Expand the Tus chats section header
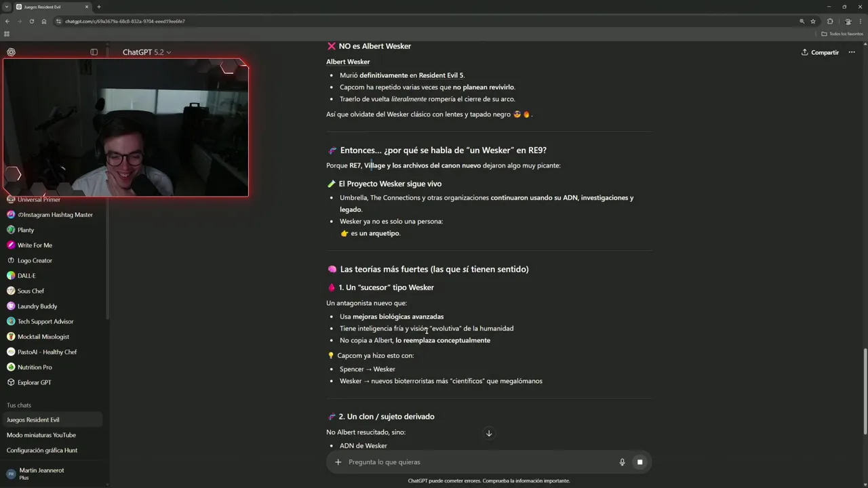 [x=19, y=405]
